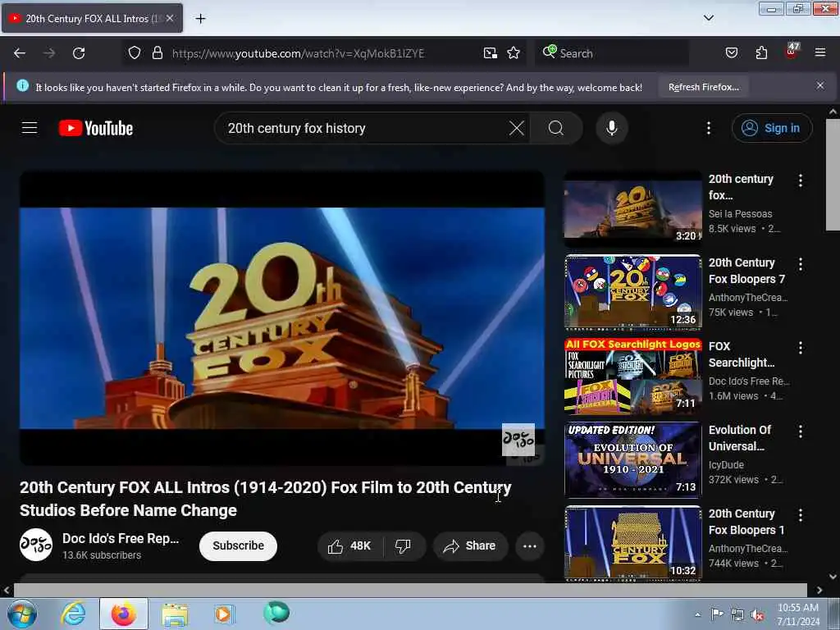Open the taskbar clock 10:55 AM
840x630 pixels.
797,614
